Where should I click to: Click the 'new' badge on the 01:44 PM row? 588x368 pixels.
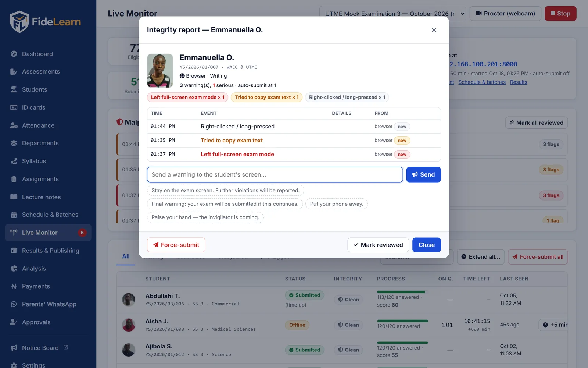(402, 127)
